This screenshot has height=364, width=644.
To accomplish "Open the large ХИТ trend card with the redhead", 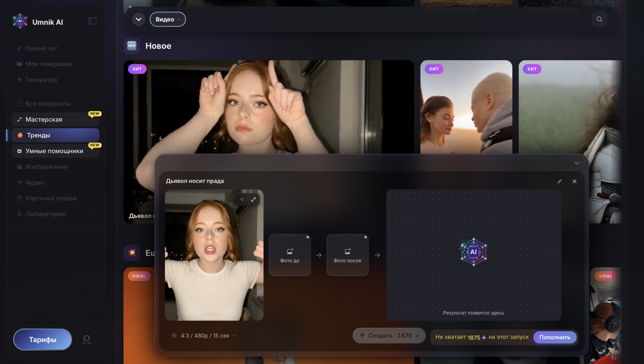I will pos(268,107).
